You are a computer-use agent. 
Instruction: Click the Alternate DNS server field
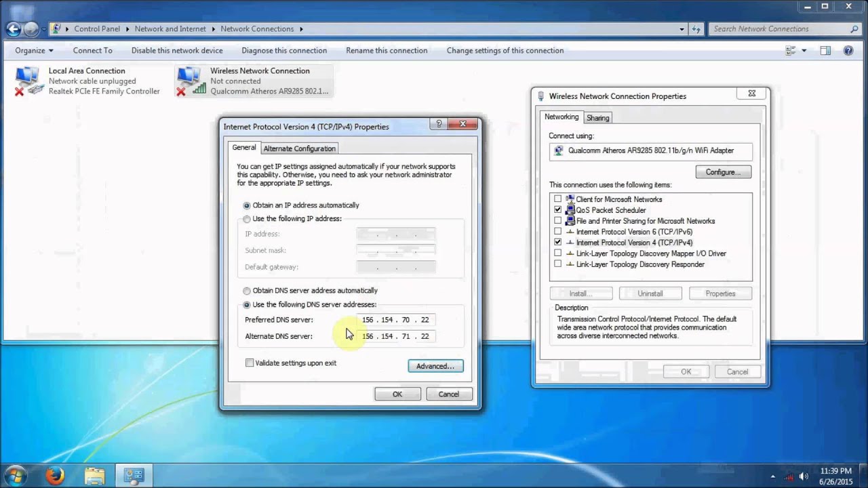396,336
